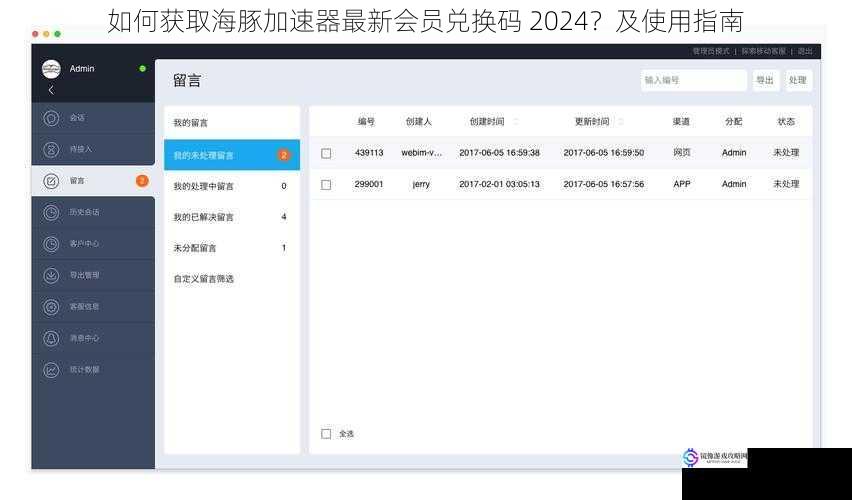
Task: Click count 1 beside 未分配留言
Action: [284, 248]
